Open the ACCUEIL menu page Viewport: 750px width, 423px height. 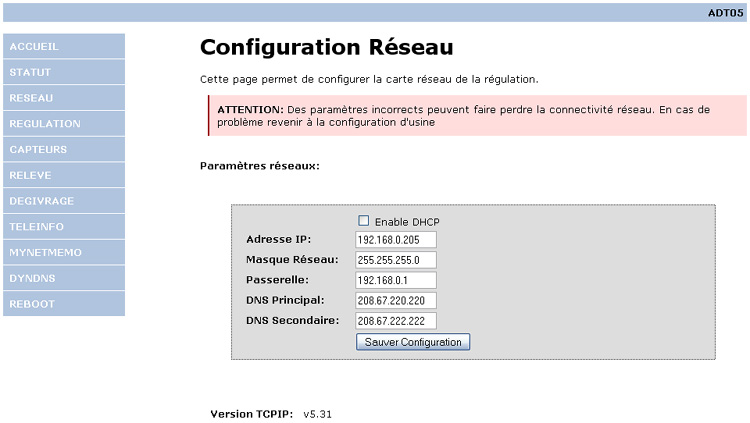pos(64,46)
